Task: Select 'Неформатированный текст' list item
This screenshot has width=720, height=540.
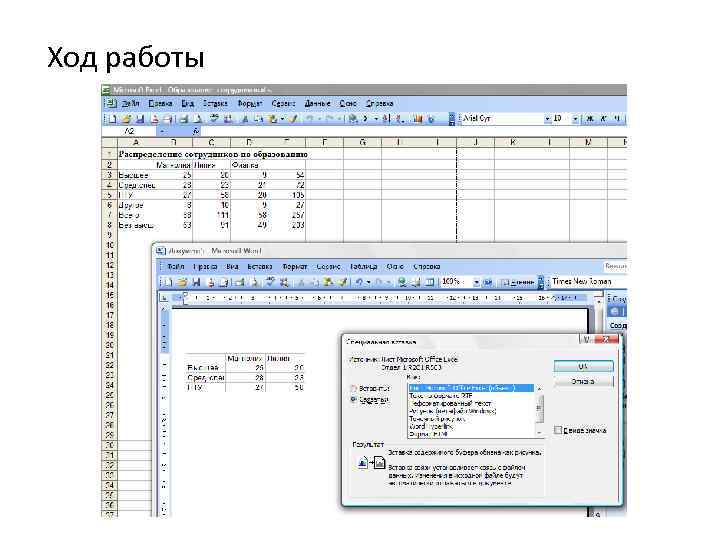Action: click(x=471, y=403)
